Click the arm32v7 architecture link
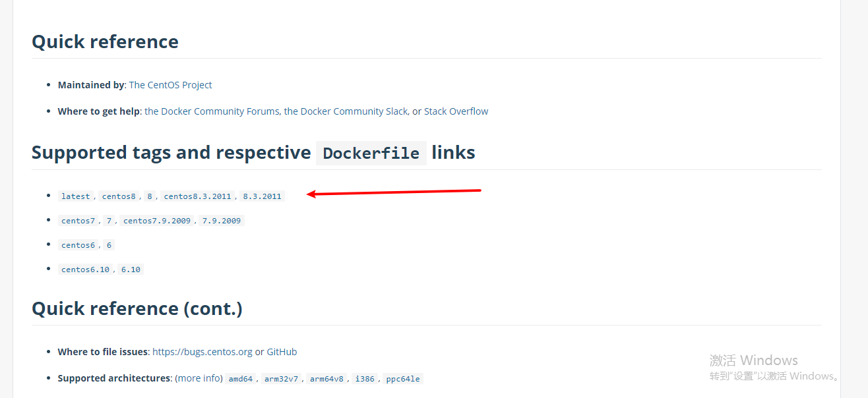The width and height of the screenshot is (868, 398). coord(282,379)
